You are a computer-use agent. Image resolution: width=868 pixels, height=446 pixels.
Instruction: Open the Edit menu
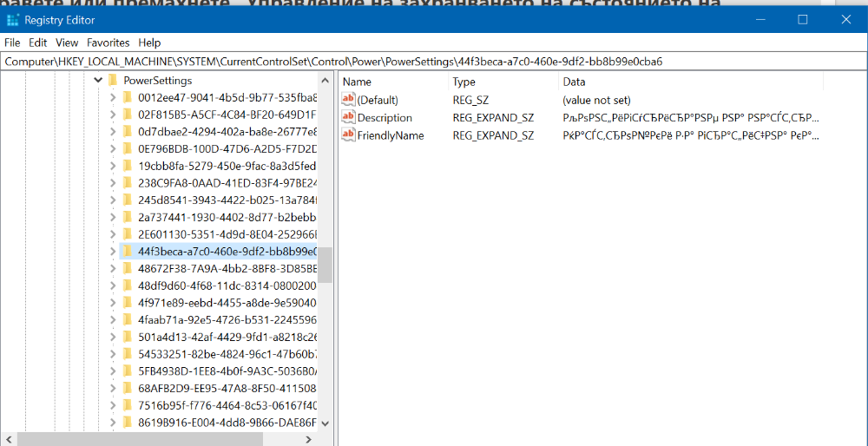(37, 43)
